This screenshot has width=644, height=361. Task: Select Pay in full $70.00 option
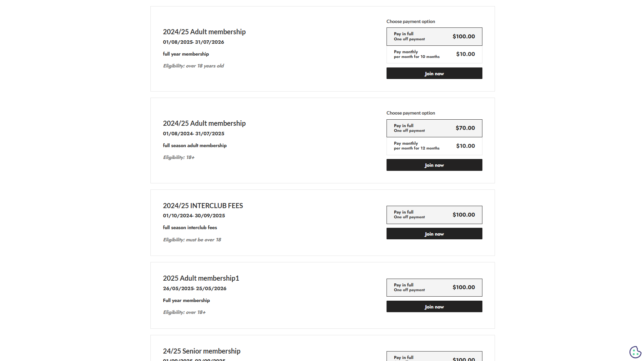(x=434, y=128)
